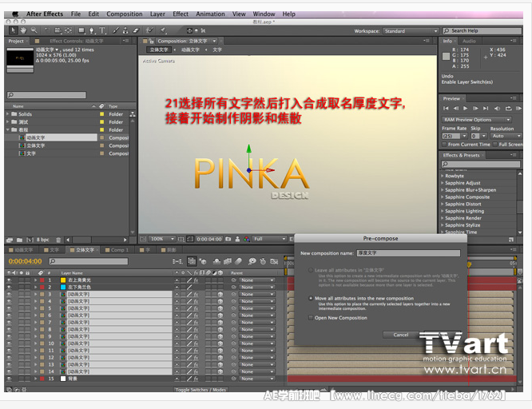Open the Layer menu
532x409 pixels.
(x=158, y=14)
